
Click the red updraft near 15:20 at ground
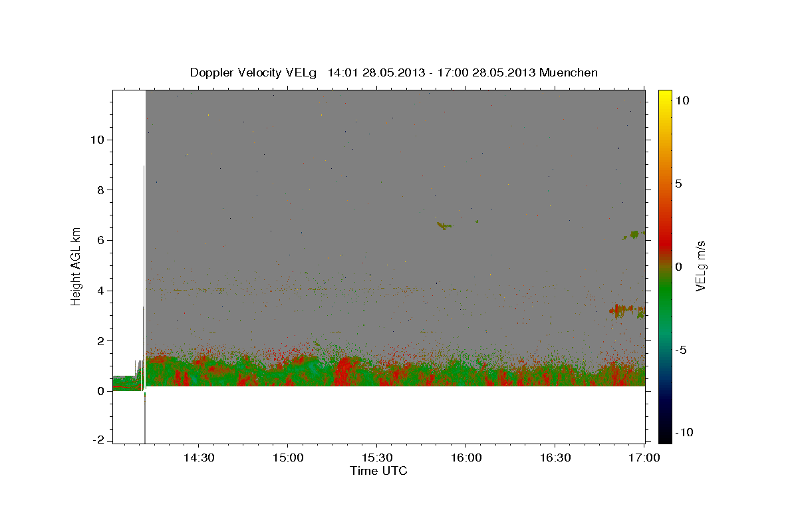pos(344,371)
